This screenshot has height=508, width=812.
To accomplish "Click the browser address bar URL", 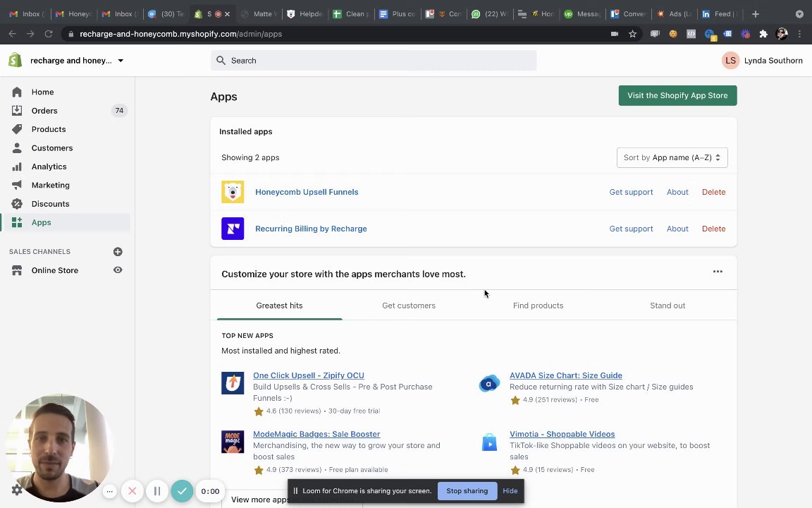I will click(180, 34).
